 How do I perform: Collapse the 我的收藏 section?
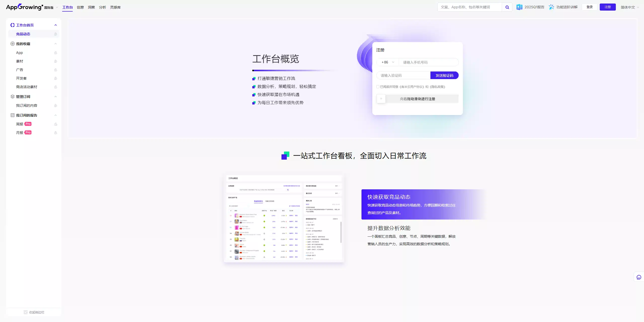pyautogui.click(x=56, y=44)
